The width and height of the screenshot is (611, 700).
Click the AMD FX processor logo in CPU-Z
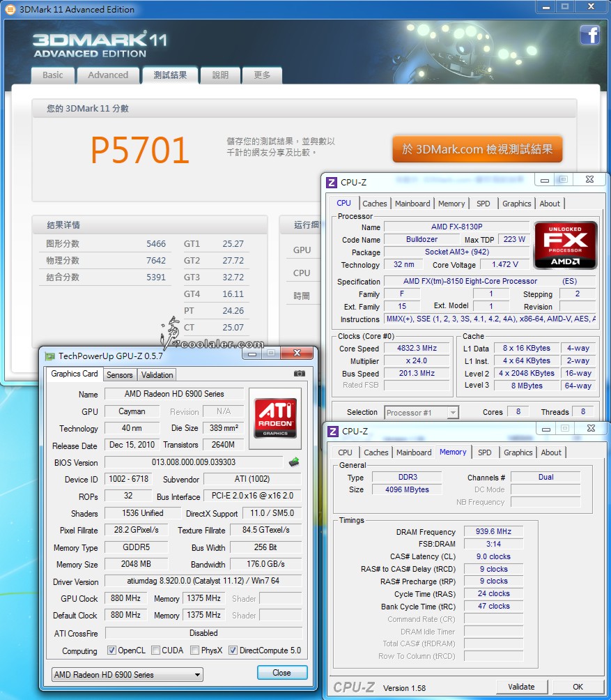click(x=565, y=245)
